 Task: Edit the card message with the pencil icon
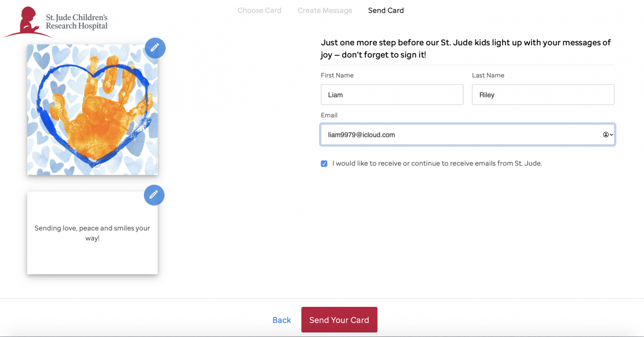pyautogui.click(x=154, y=195)
